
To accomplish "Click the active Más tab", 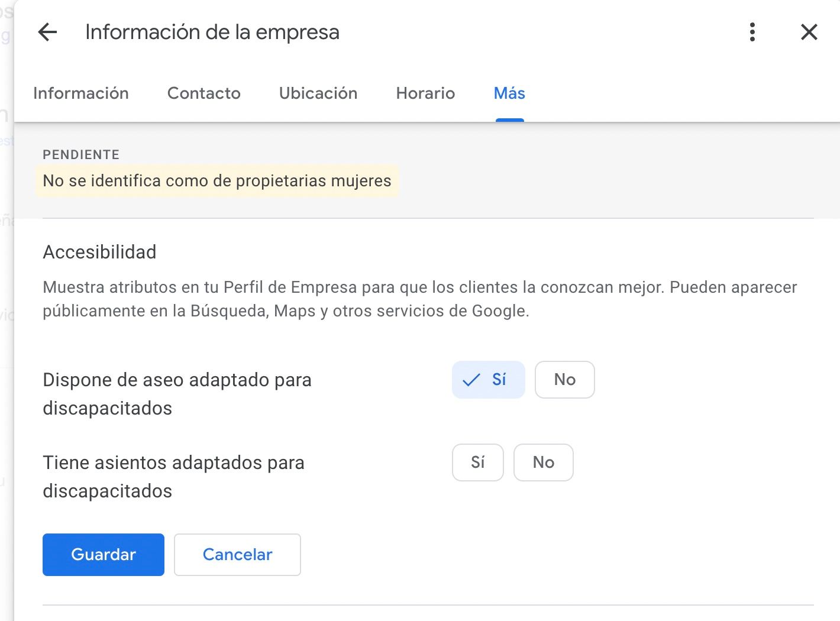I will [509, 93].
